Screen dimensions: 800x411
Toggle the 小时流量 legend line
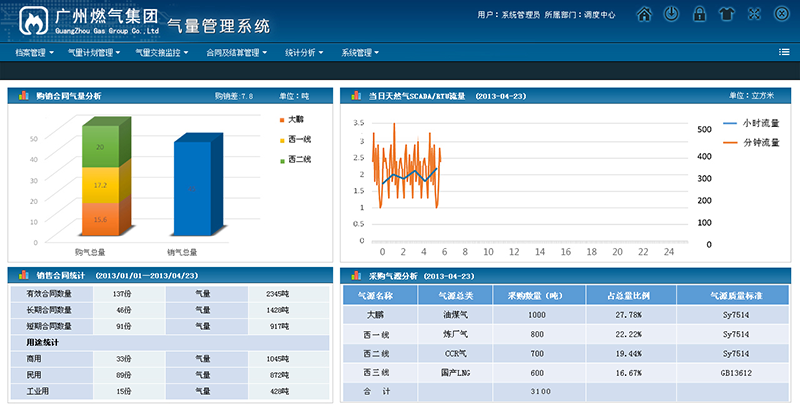759,123
